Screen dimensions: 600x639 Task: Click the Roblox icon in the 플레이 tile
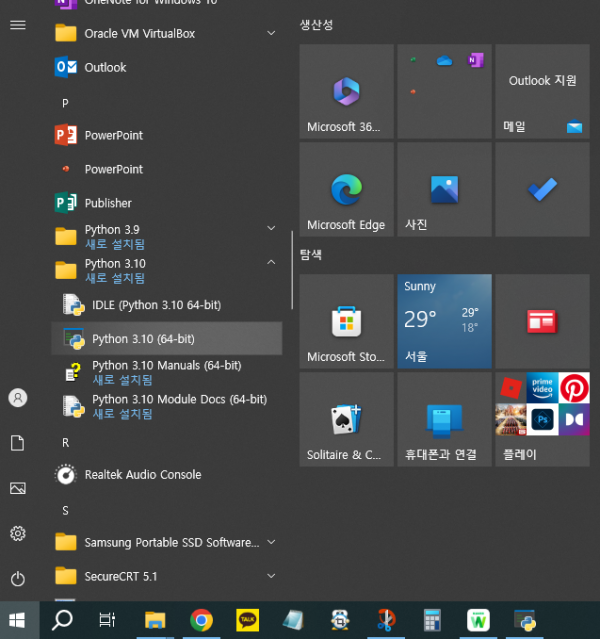tap(511, 388)
